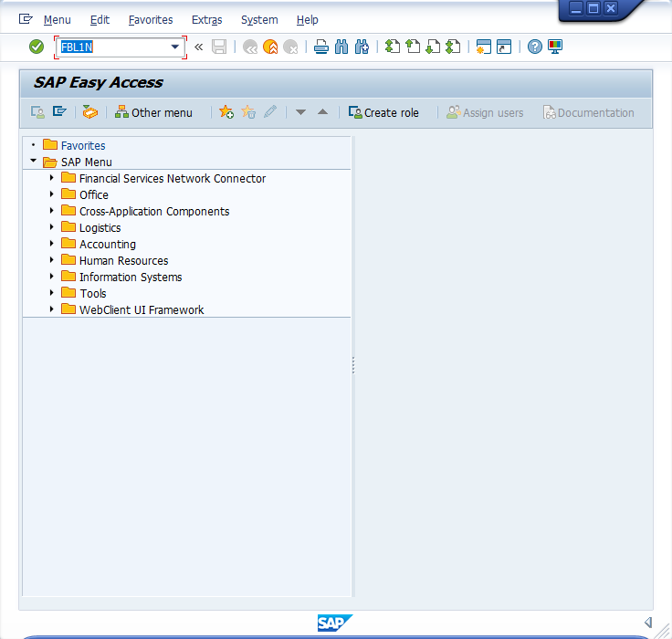Collapse the SAP Menu tree node

(x=34, y=162)
